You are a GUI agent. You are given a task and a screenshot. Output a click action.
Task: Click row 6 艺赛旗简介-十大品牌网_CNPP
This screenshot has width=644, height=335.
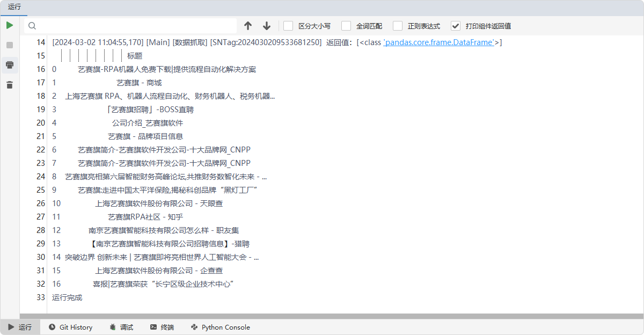[164, 150]
